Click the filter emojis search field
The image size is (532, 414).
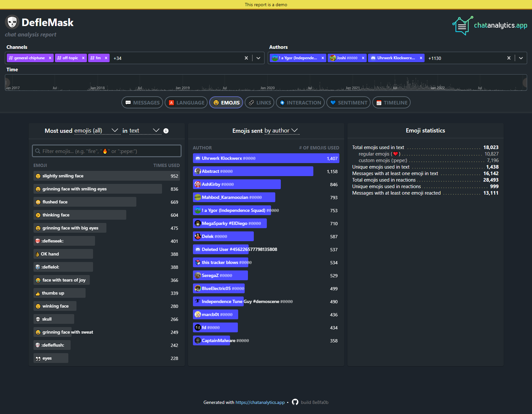pos(106,151)
